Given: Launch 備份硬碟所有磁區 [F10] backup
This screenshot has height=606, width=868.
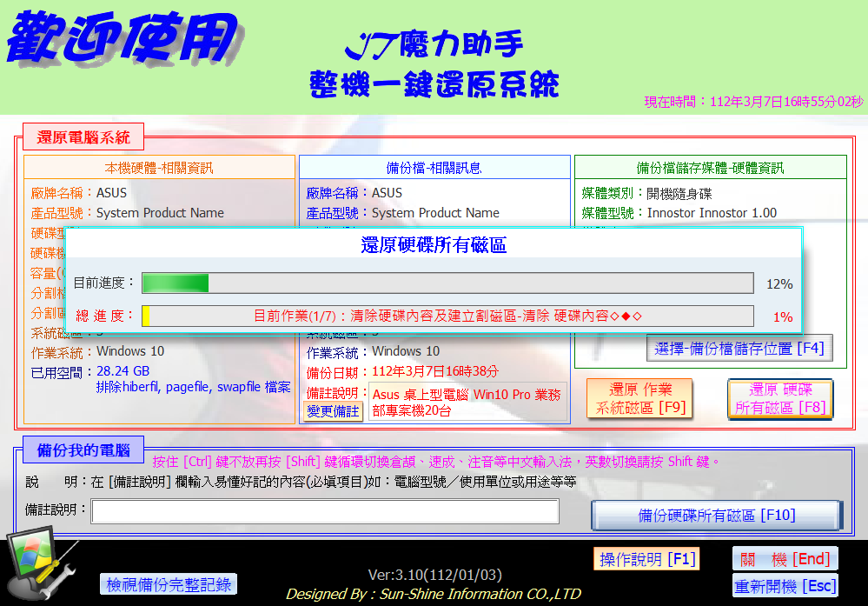Looking at the screenshot, I should 716,516.
